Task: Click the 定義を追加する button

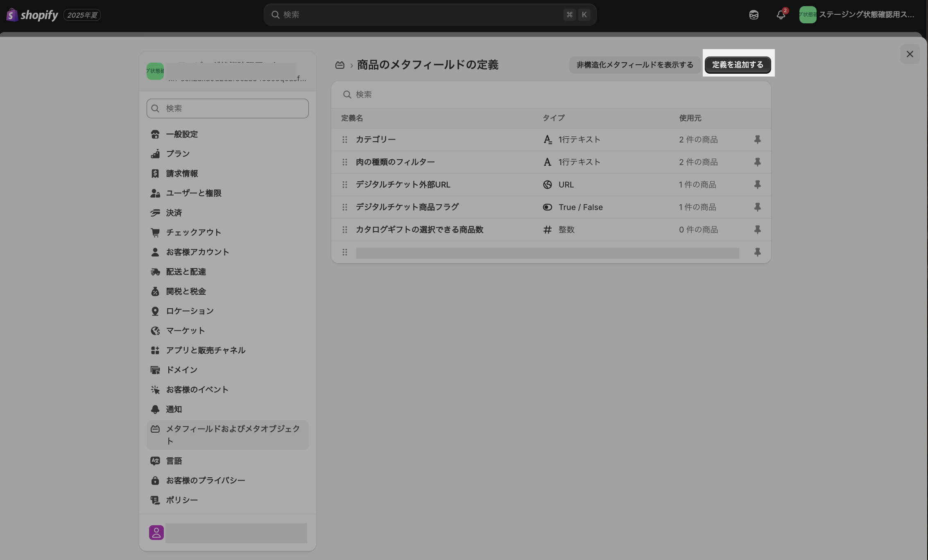Action: click(738, 65)
